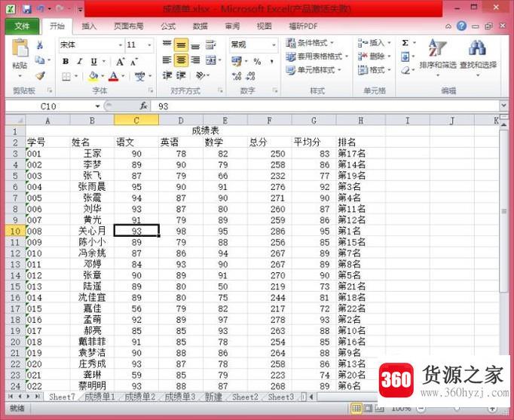Viewport: 514px width, 420px height.
Task: Toggle italic formatting
Action: 80,61
